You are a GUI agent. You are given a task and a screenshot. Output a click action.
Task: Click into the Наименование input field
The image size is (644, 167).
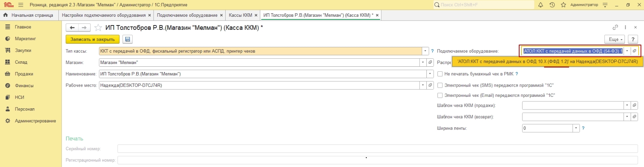[263, 74]
